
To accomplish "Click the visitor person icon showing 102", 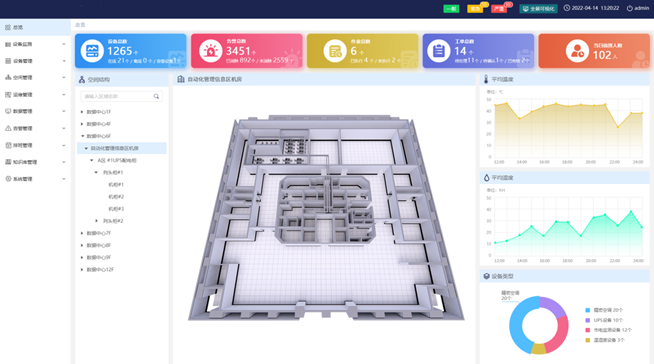I will [577, 51].
